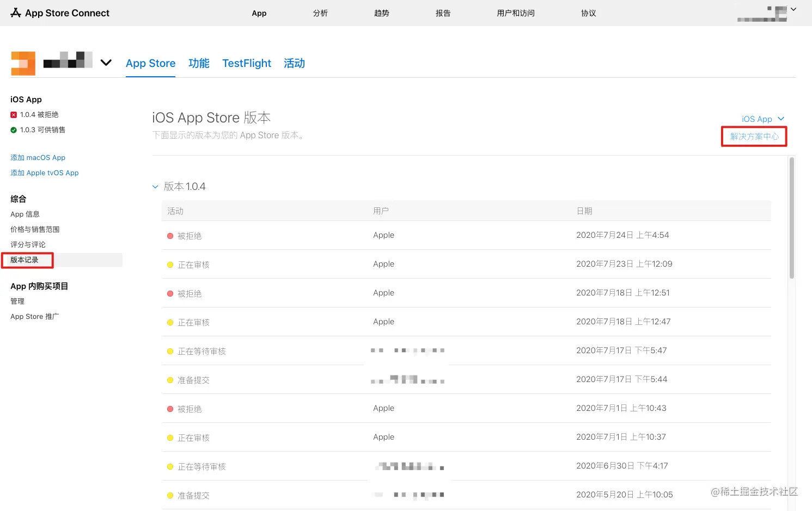This screenshot has width=812, height=511.
Task: Click Apple user in 7月24日 row
Action: (x=383, y=235)
